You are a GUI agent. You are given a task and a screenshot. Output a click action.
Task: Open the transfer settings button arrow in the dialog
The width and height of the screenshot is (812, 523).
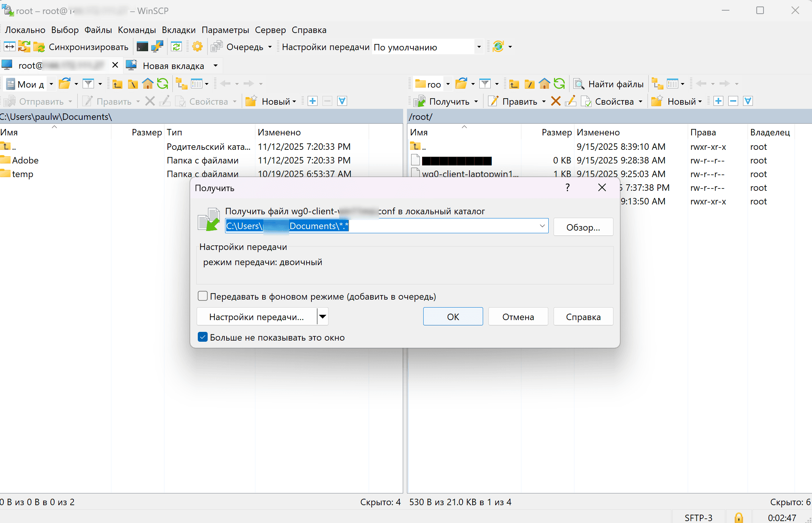pyautogui.click(x=323, y=317)
